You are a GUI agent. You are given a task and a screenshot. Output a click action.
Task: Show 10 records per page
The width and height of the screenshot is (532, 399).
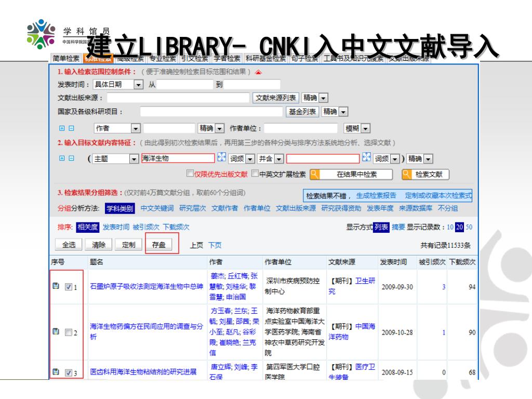click(450, 227)
